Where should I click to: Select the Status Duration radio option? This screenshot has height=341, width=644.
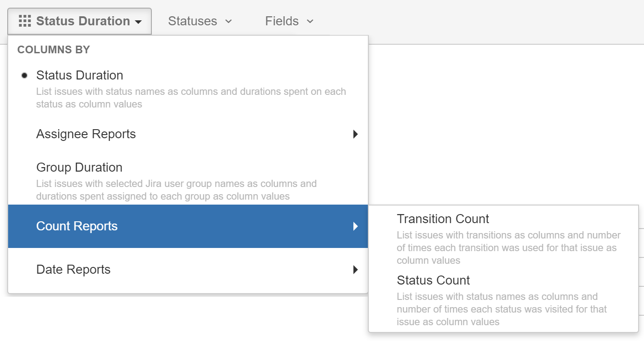80,75
